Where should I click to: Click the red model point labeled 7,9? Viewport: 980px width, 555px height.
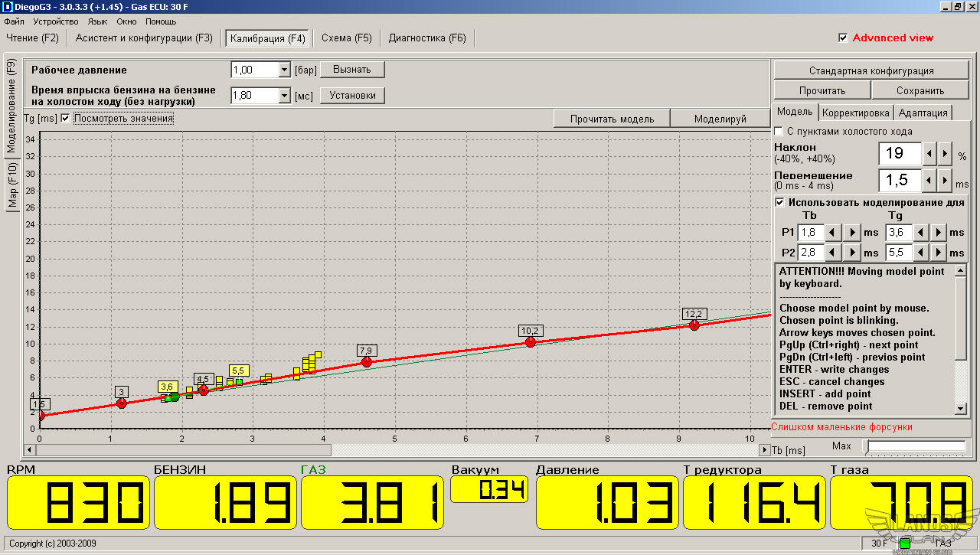(367, 362)
